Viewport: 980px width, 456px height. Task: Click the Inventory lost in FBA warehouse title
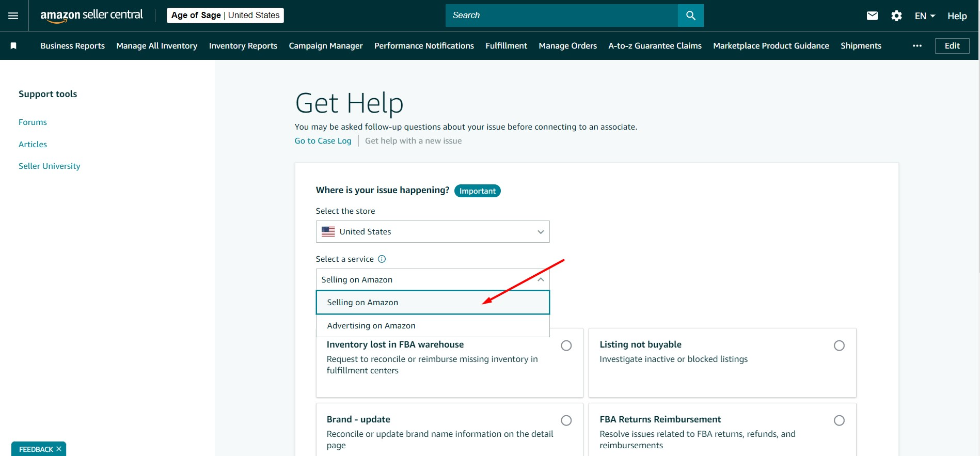(395, 344)
